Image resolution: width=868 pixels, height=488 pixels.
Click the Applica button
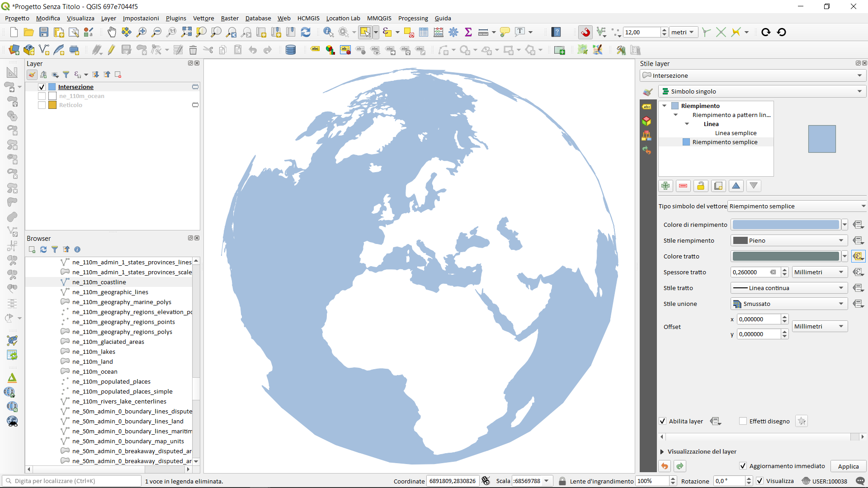click(x=848, y=466)
